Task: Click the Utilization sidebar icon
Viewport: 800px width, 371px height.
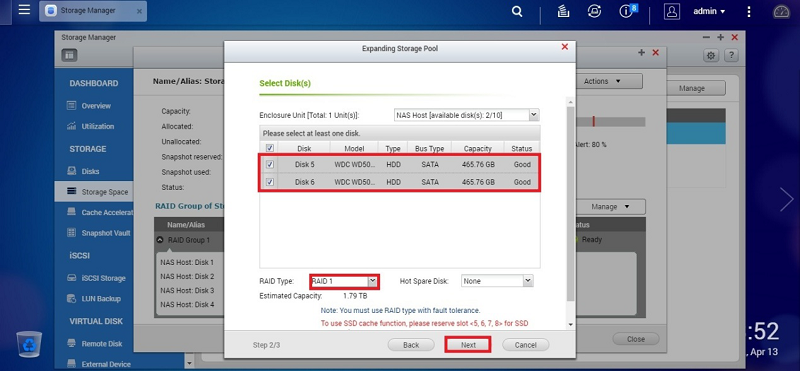Action: point(71,126)
